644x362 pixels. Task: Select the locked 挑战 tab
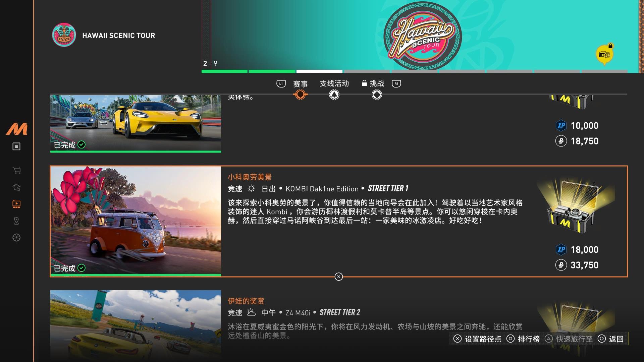click(x=373, y=83)
